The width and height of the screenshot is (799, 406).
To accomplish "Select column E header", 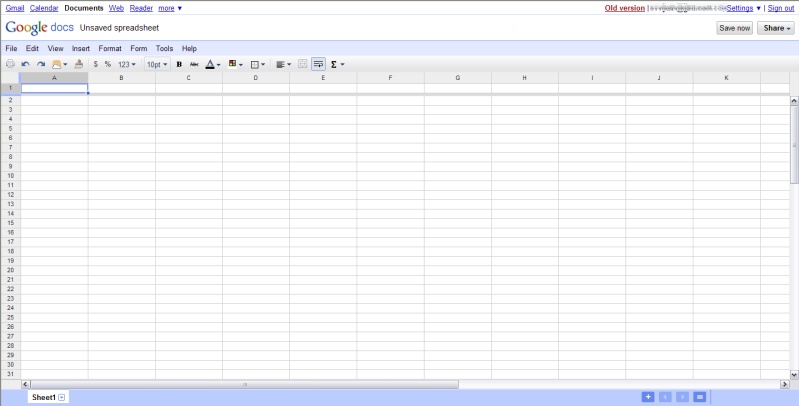I will [323, 78].
